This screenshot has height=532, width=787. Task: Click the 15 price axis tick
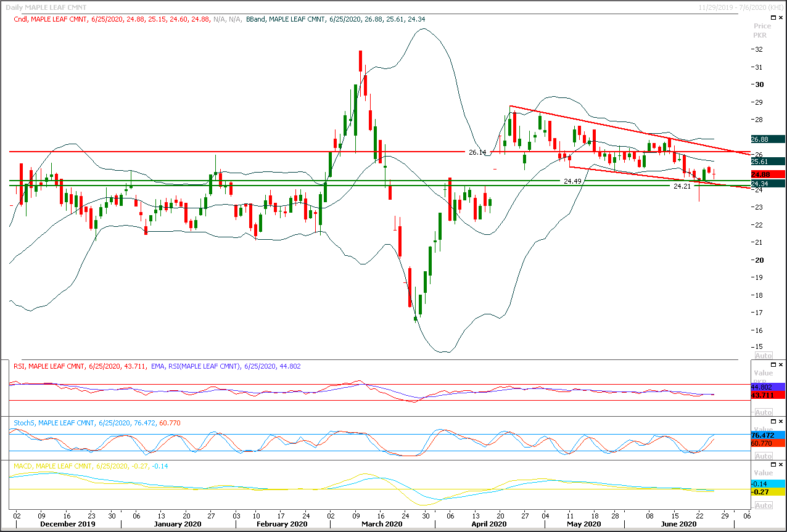click(759, 347)
